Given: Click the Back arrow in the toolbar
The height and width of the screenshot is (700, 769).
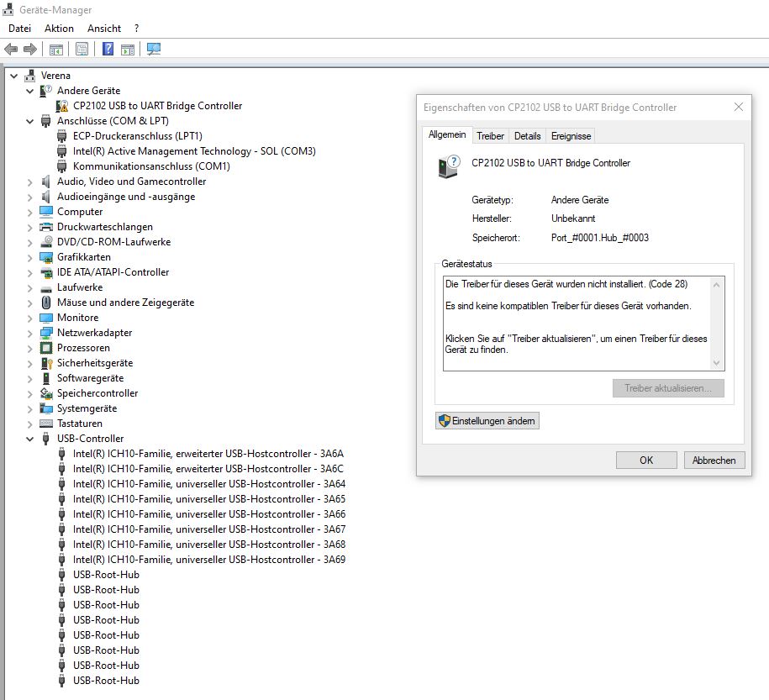Looking at the screenshot, I should coord(11,50).
